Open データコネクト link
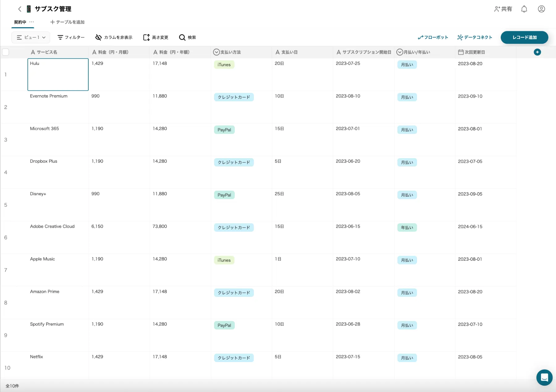Viewport: 556px width, 392px height. 475,37
